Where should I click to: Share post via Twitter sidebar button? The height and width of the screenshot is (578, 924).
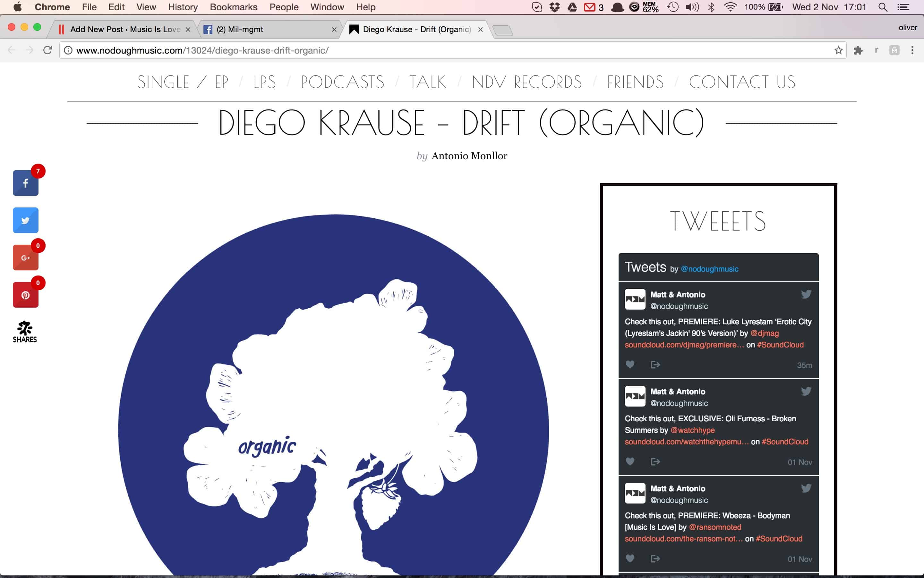click(26, 220)
